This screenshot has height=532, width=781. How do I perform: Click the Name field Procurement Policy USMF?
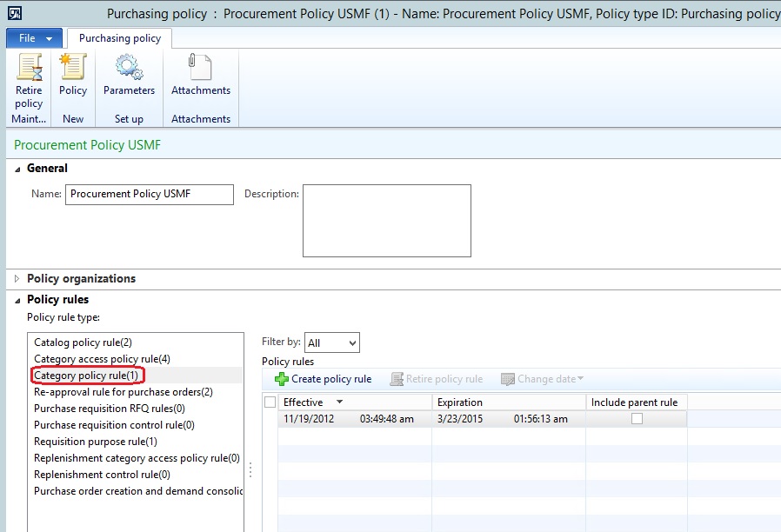pyautogui.click(x=149, y=194)
